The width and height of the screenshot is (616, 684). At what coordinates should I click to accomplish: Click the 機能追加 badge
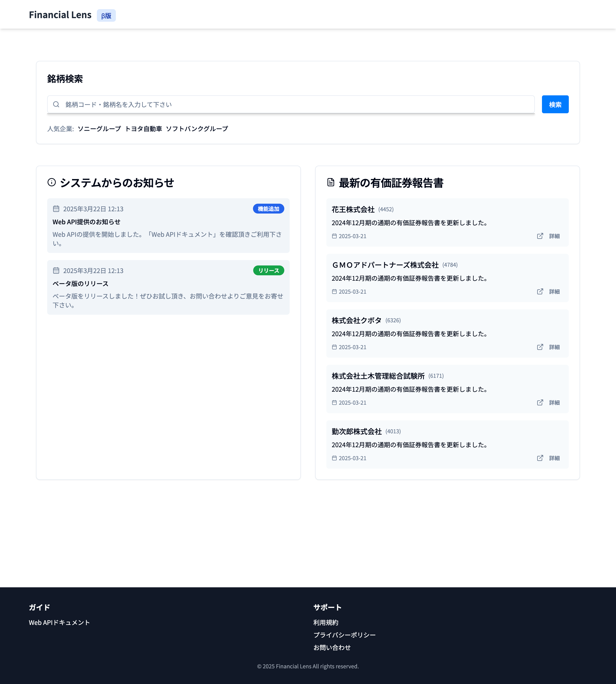coord(268,209)
